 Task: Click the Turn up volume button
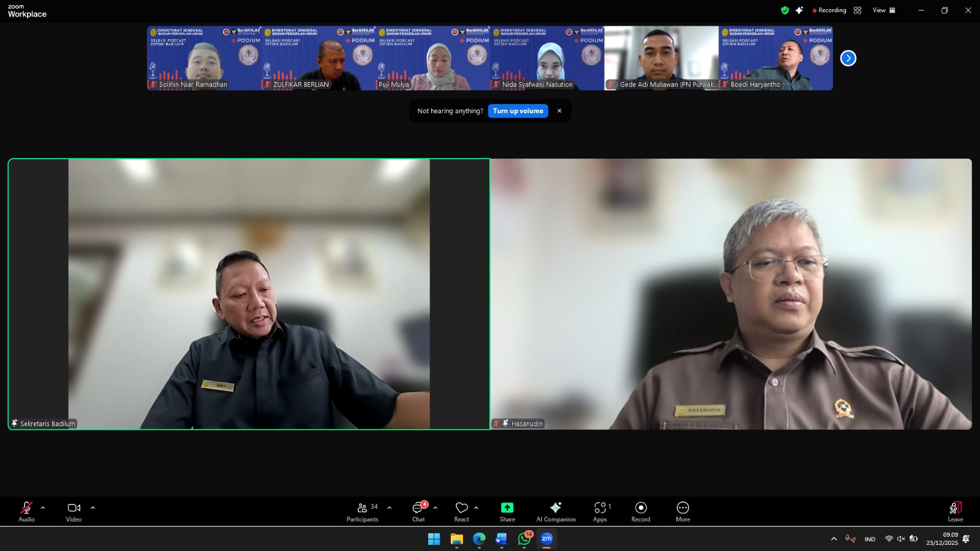pos(518,111)
